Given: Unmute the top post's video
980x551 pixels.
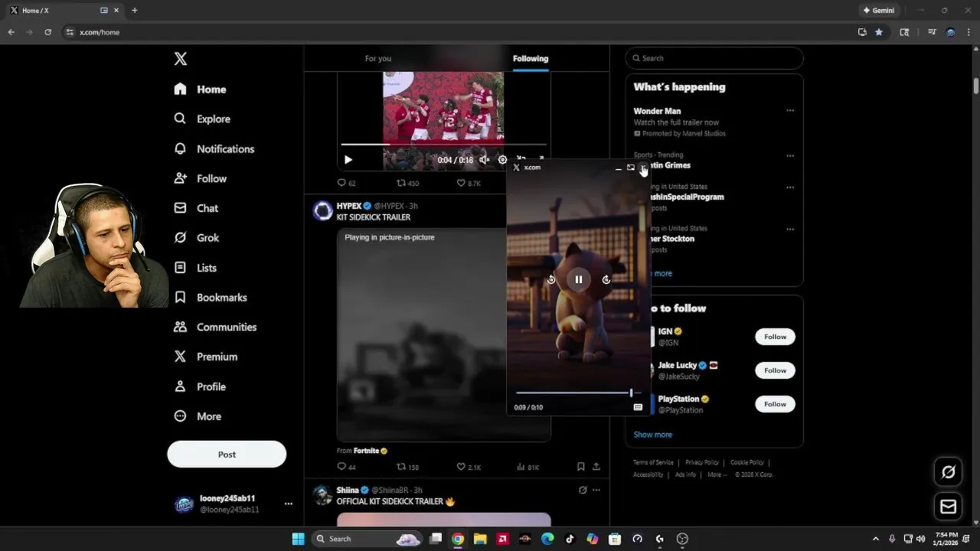Looking at the screenshot, I should 484,160.
